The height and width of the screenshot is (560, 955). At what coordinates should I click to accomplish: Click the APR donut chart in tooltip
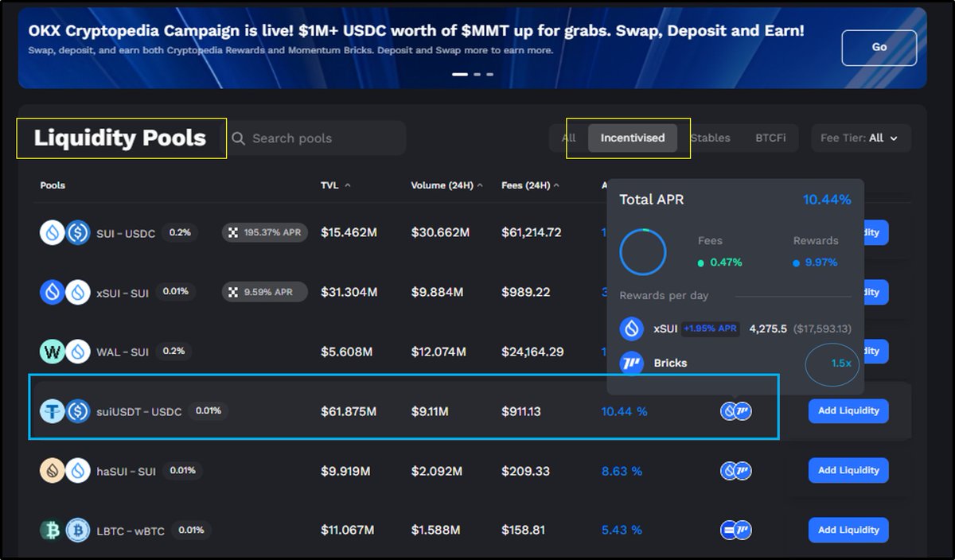pos(642,253)
